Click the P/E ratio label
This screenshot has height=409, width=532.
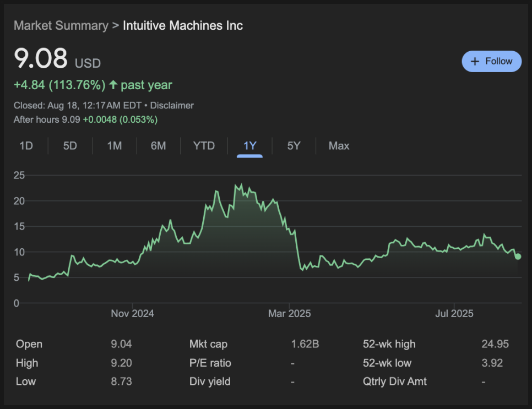click(210, 363)
